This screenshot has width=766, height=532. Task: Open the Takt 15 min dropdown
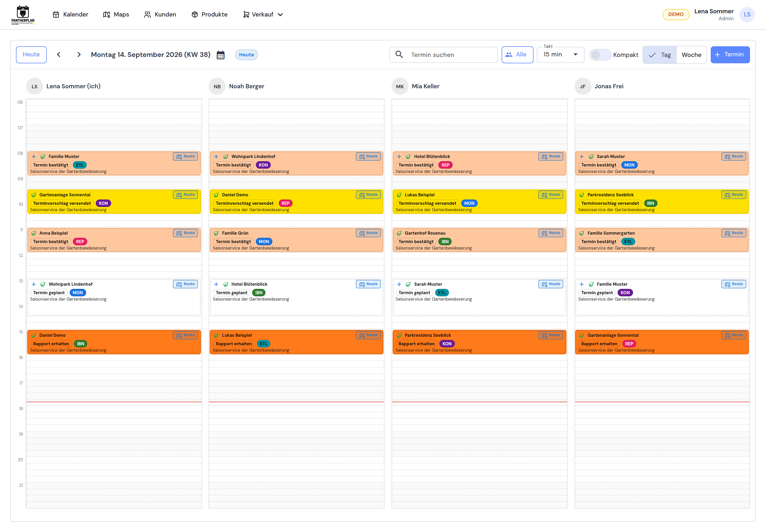pos(560,55)
